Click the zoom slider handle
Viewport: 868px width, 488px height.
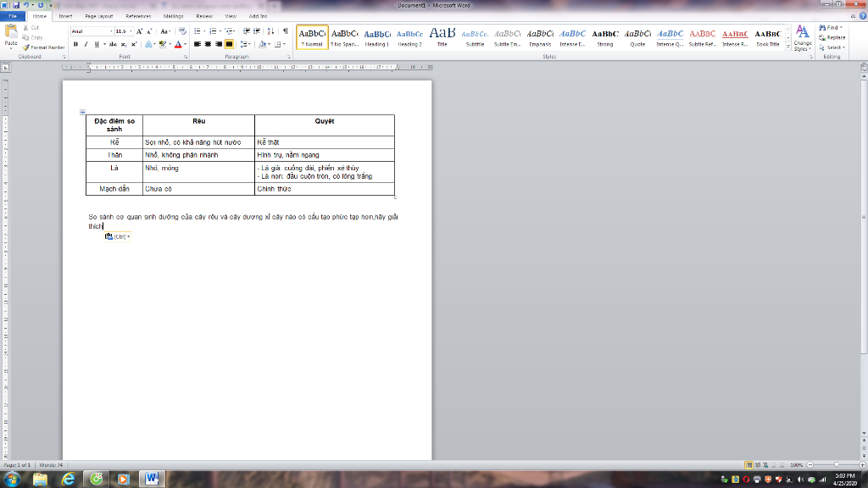837,465
